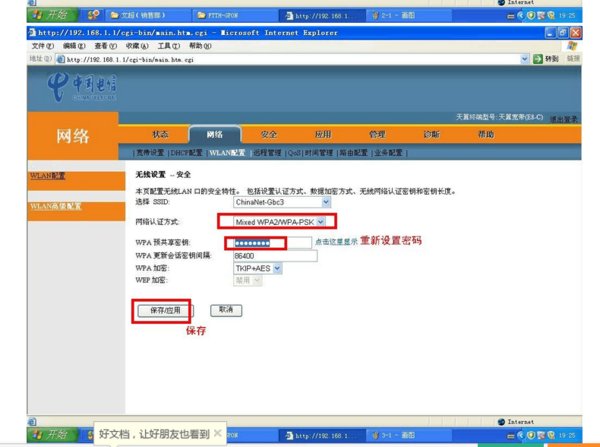This screenshot has height=447, width=600.
Task: Open the 选择 SSID ChinaNet-Gbc3 dropdown
Action: [x=282, y=202]
